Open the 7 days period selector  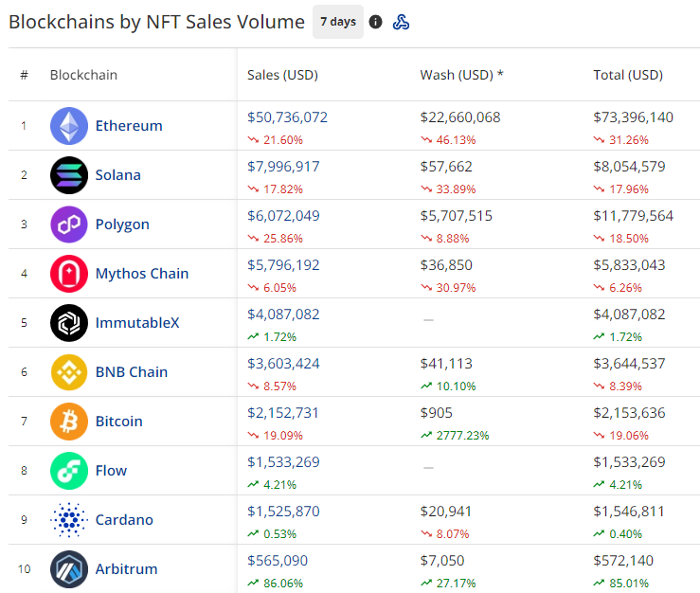pyautogui.click(x=338, y=22)
